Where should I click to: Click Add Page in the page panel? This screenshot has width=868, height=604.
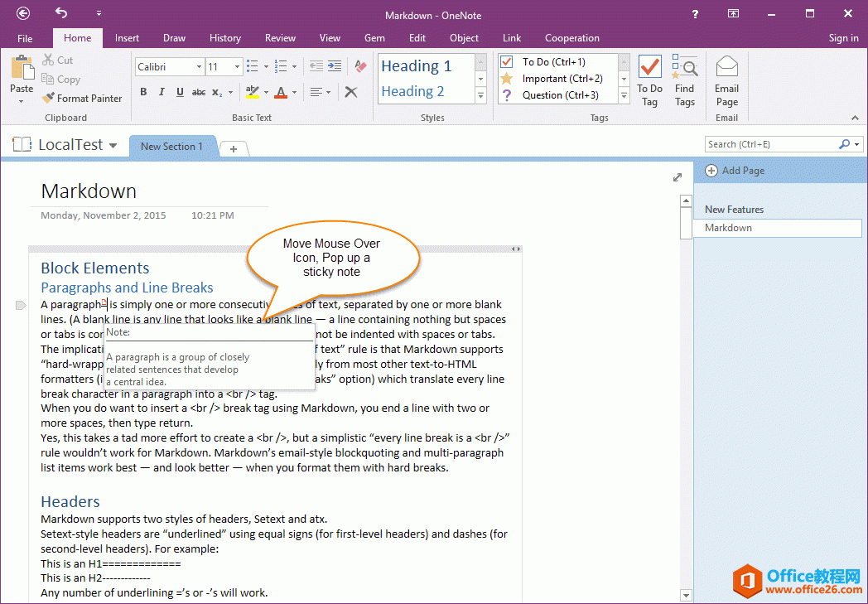point(735,171)
